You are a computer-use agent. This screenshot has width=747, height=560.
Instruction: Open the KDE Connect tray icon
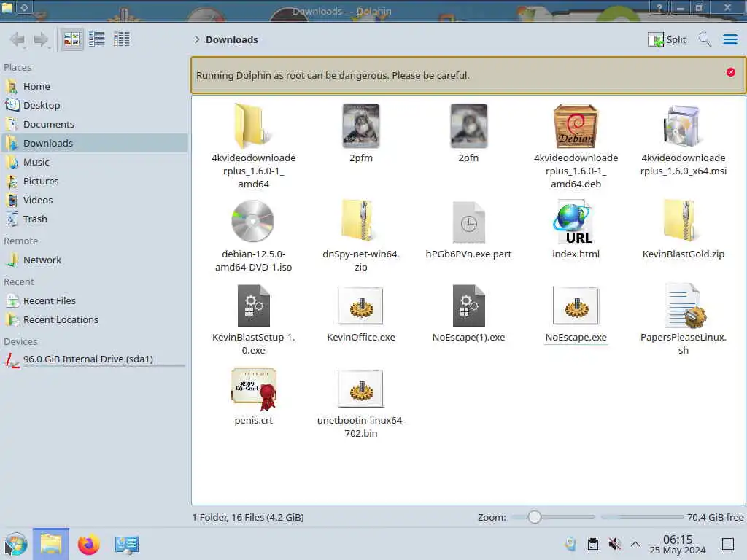(570, 544)
